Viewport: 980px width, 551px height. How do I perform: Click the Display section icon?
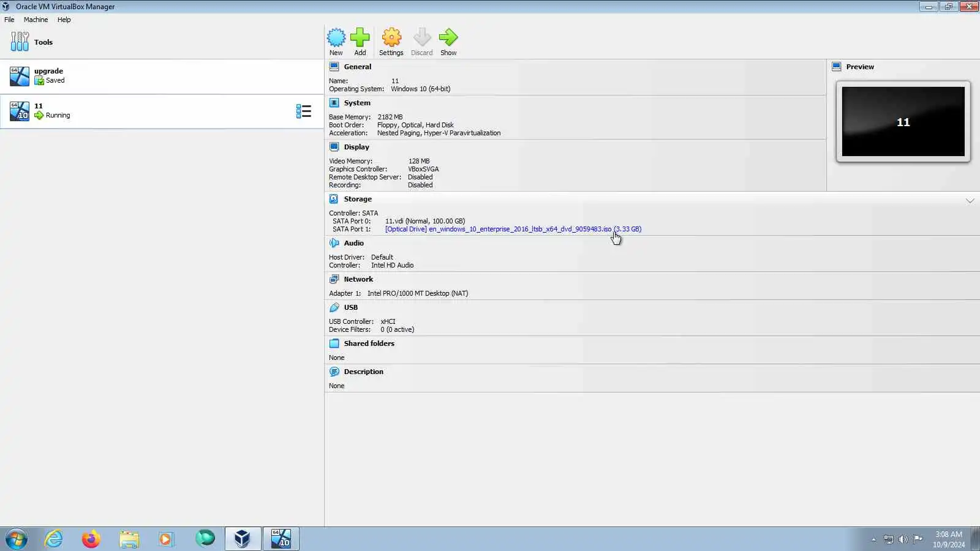pos(334,147)
